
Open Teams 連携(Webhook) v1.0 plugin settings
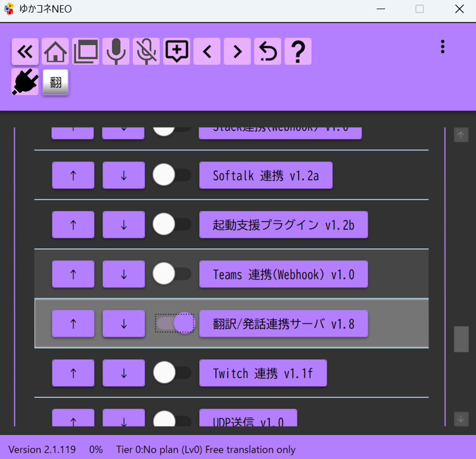tap(283, 274)
